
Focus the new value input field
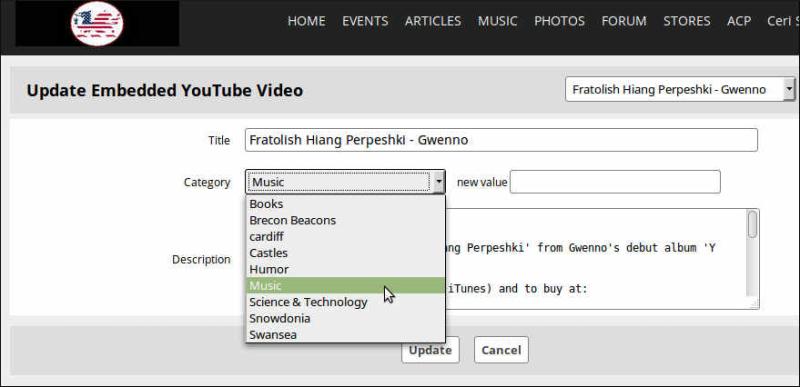point(615,182)
